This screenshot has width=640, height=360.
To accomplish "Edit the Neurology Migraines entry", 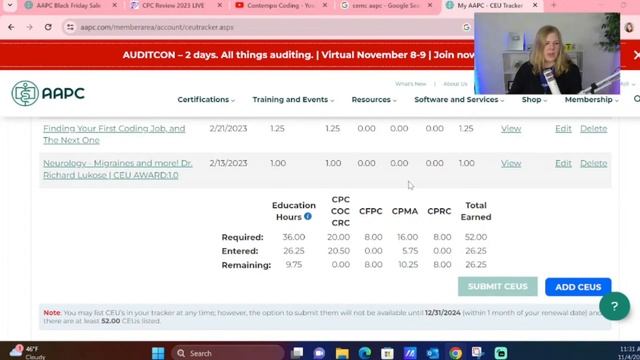I will point(563,163).
